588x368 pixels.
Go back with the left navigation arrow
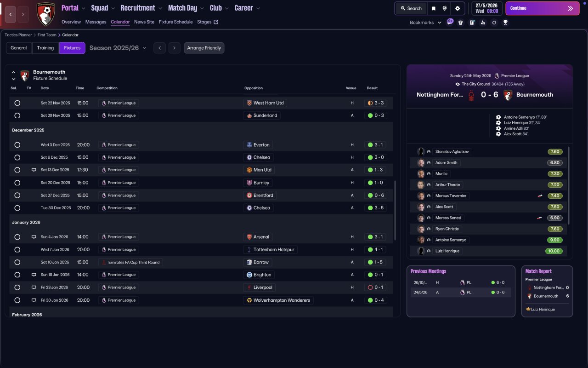click(11, 15)
